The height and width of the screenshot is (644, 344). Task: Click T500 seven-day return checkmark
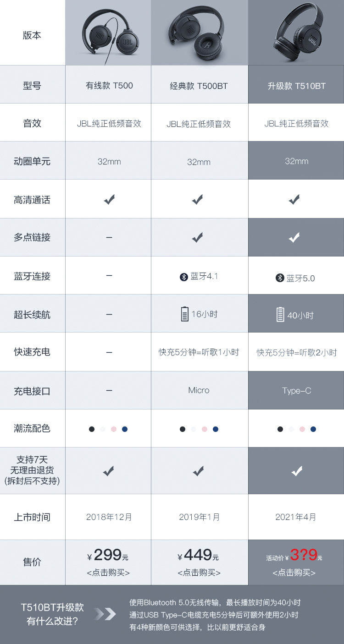108,471
